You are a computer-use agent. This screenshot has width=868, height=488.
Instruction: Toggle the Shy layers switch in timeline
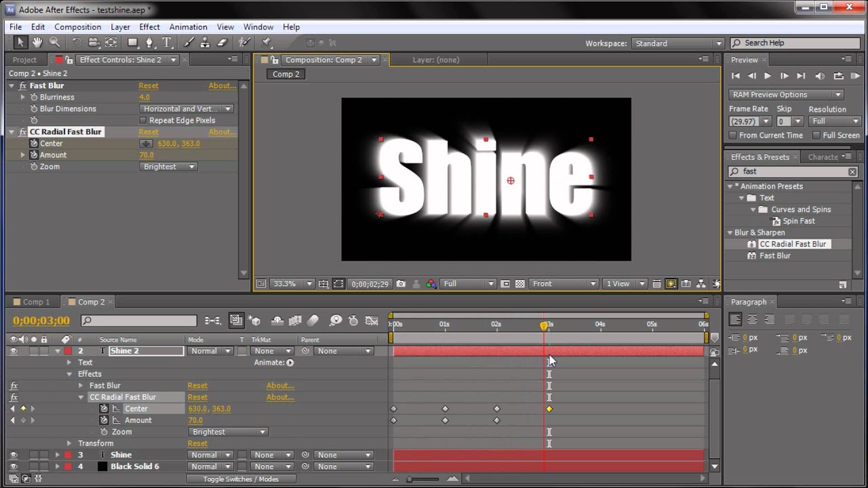pyautogui.click(x=277, y=321)
